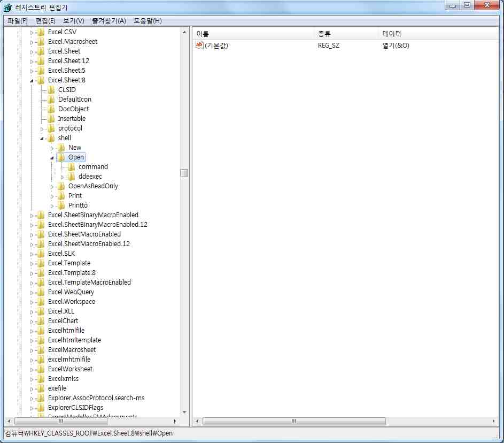Screen dimensions: 504x443
Task: Select the Excel.SheetBinaryMacroEnabled.12 key
Action: click(98, 225)
